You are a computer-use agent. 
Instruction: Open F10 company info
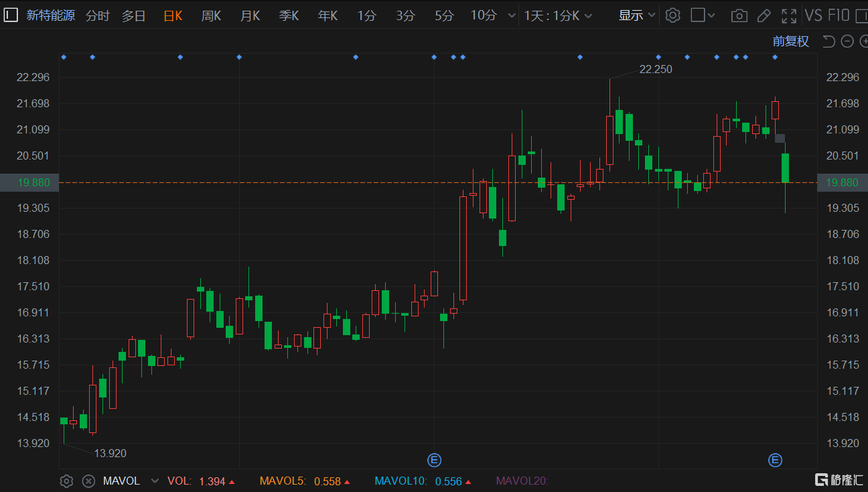click(839, 15)
